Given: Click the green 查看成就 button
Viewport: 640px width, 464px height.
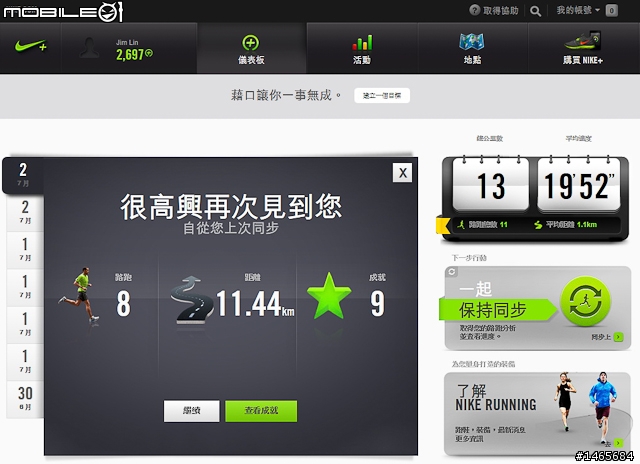Looking at the screenshot, I should pyautogui.click(x=261, y=411).
